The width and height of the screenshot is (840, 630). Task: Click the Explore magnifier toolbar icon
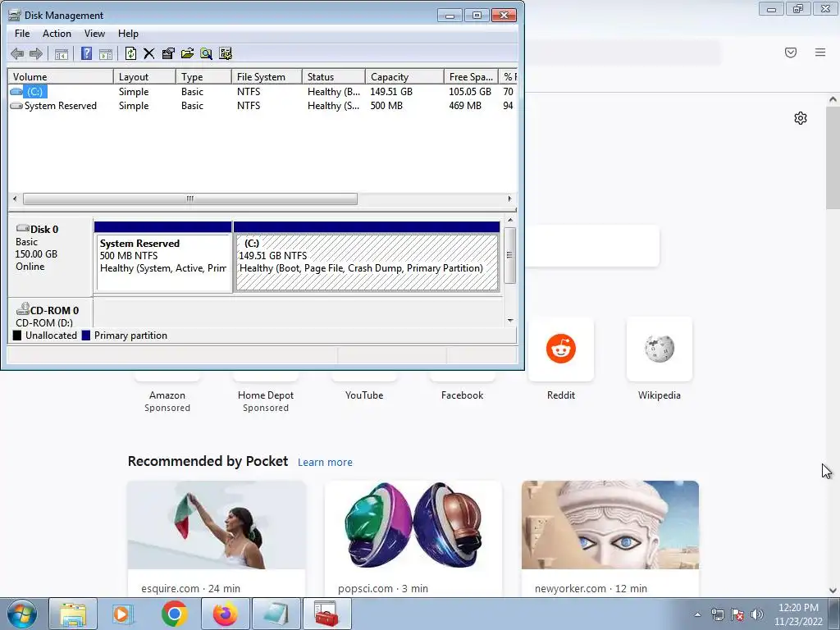coord(206,53)
